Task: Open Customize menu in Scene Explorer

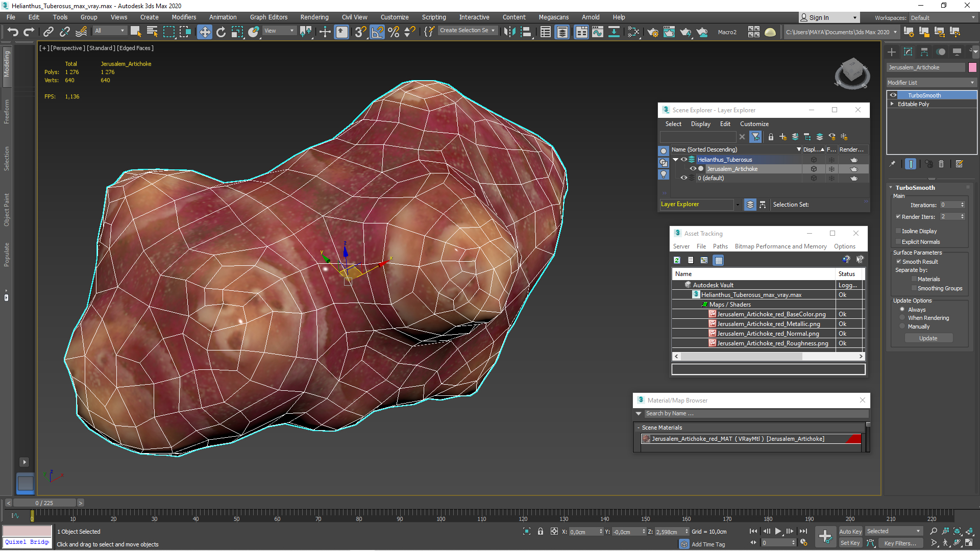Action: coord(754,124)
